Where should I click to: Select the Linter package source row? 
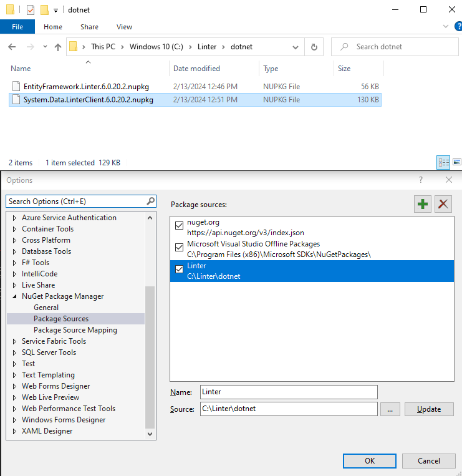click(x=312, y=271)
